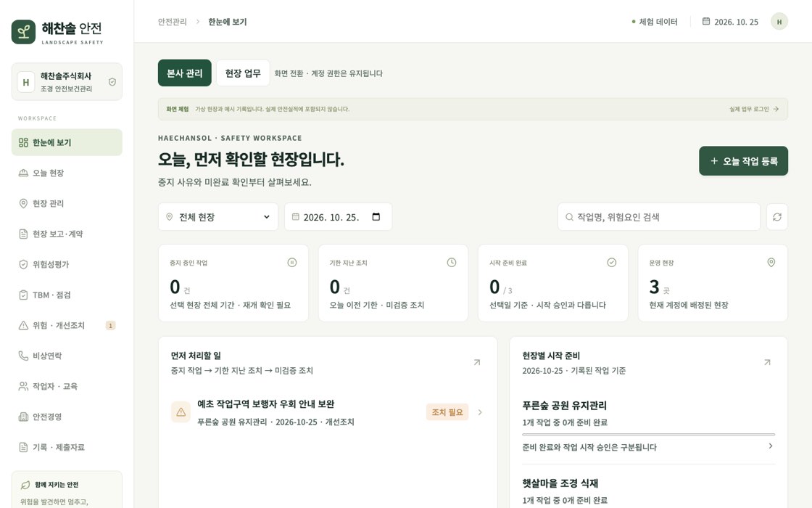Image resolution: width=812 pixels, height=508 pixels.
Task: Click the 해찬솔주식회사 company card
Action: point(67,82)
